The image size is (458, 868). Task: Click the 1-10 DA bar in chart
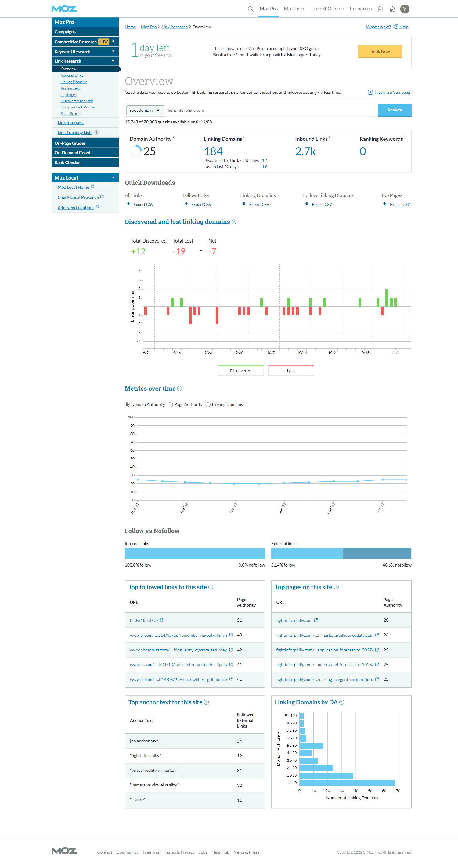point(347,783)
